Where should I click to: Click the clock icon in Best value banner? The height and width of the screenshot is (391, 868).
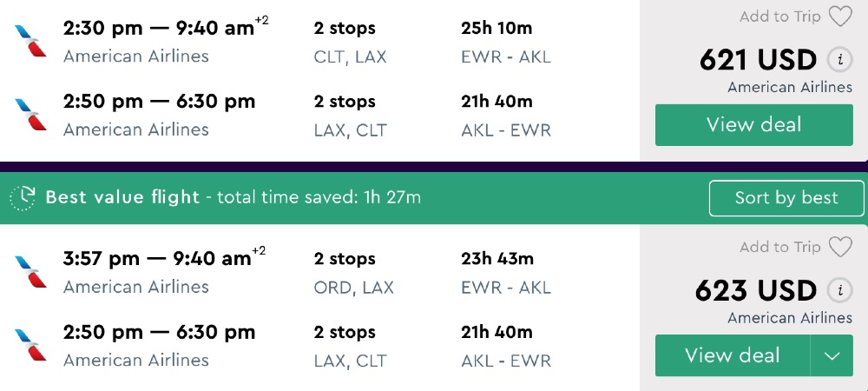tap(23, 198)
